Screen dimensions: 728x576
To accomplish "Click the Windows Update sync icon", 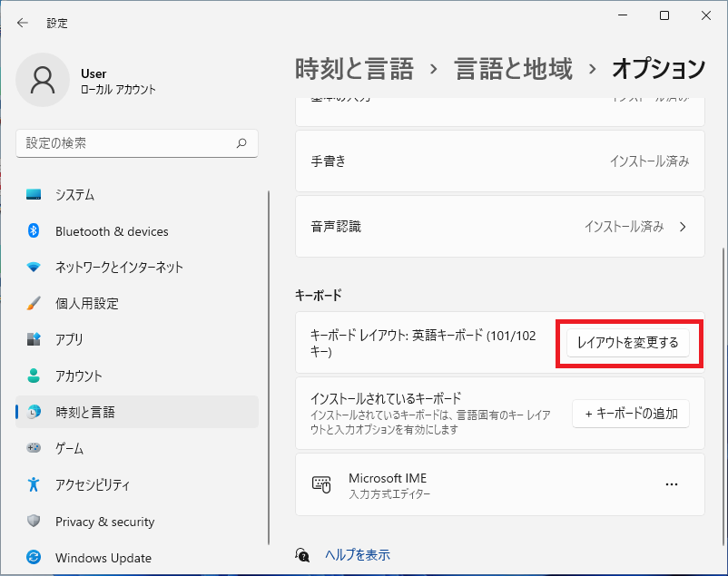I will pos(34,558).
